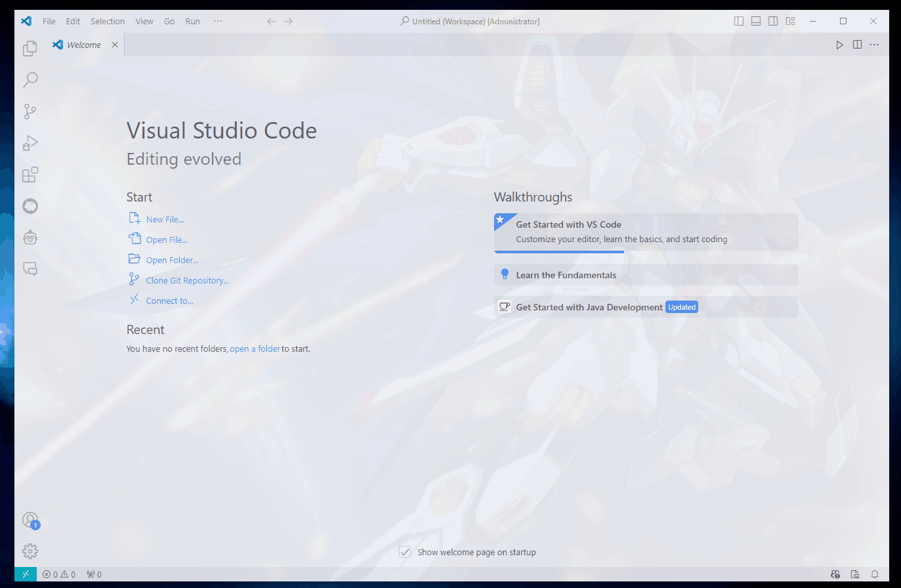
Task: Select the Welcome tab
Action: [x=83, y=45]
